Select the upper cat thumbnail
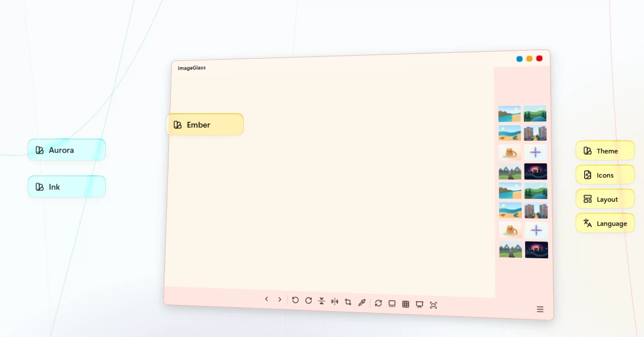The height and width of the screenshot is (337, 644). 509,152
